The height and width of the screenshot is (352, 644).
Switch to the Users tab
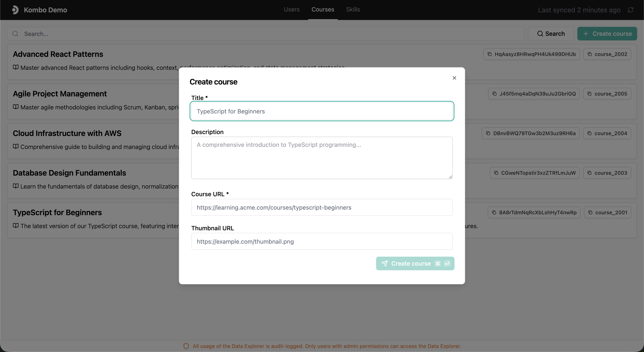point(292,10)
